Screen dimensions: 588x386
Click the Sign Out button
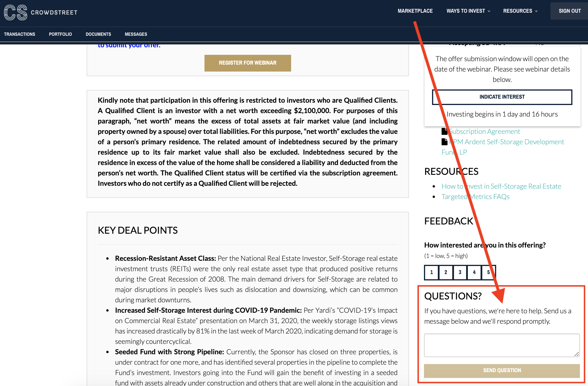[x=569, y=11]
